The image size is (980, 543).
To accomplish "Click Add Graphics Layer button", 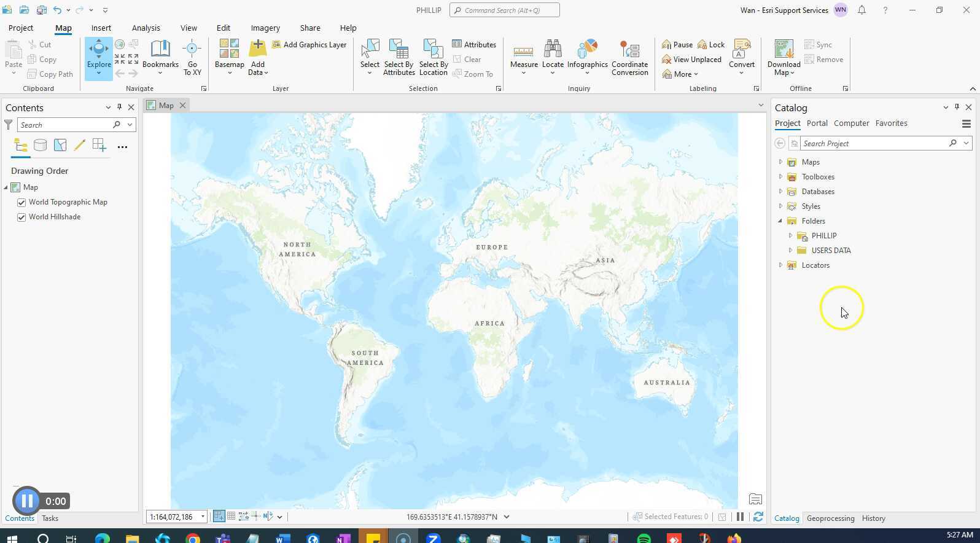I will (x=309, y=45).
